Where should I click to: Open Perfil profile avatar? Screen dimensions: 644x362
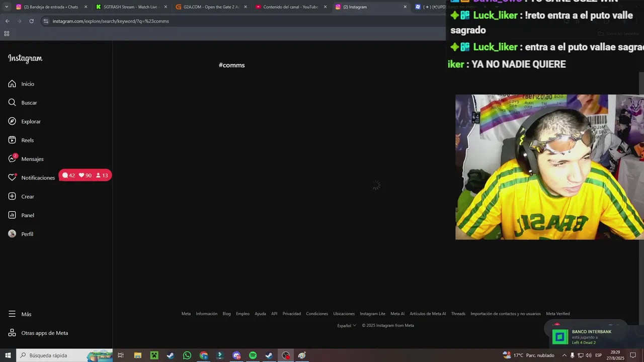pyautogui.click(x=21, y=234)
